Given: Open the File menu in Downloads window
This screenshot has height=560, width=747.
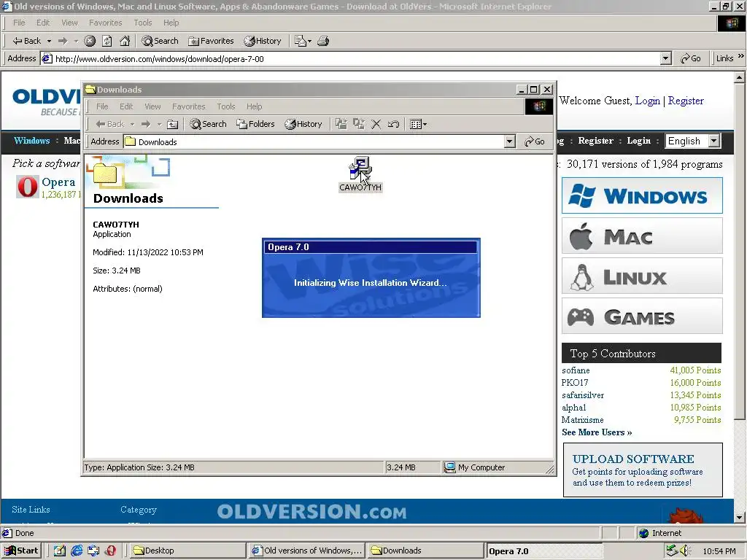Looking at the screenshot, I should (102, 106).
